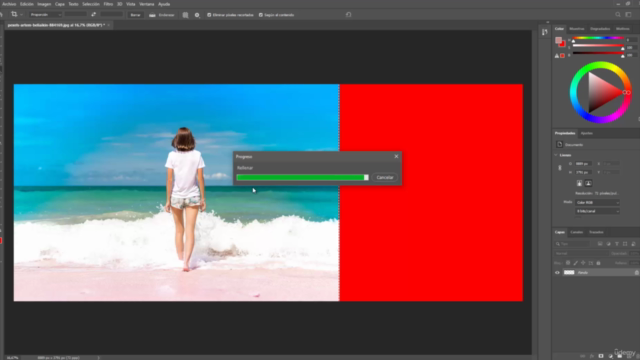Viewport: 640px width, 360px height.
Task: Lock position move icon in Capas
Action: [583, 263]
